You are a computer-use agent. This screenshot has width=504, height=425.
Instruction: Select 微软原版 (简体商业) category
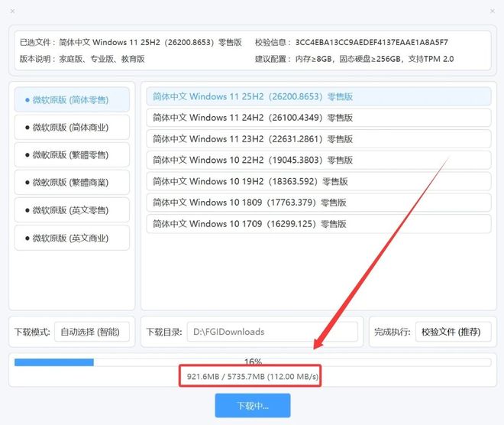pos(72,128)
